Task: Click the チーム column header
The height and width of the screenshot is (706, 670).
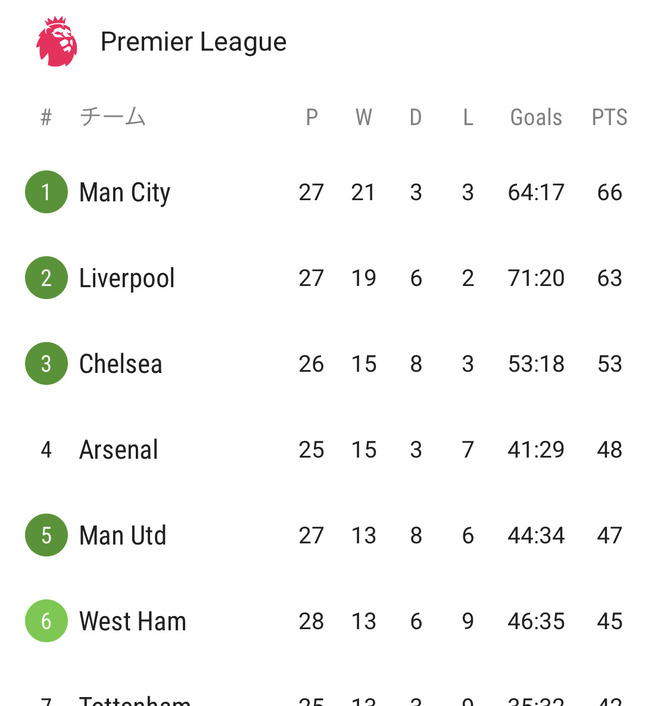Action: [113, 117]
